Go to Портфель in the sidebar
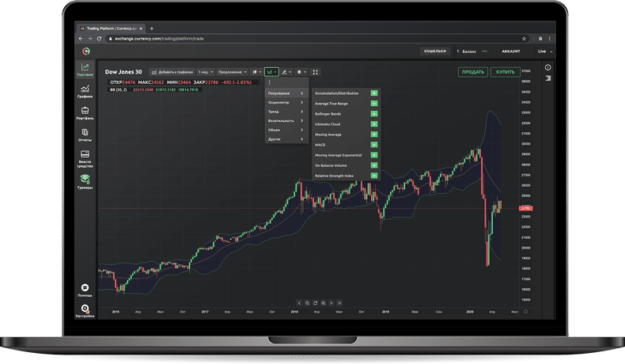 85,113
